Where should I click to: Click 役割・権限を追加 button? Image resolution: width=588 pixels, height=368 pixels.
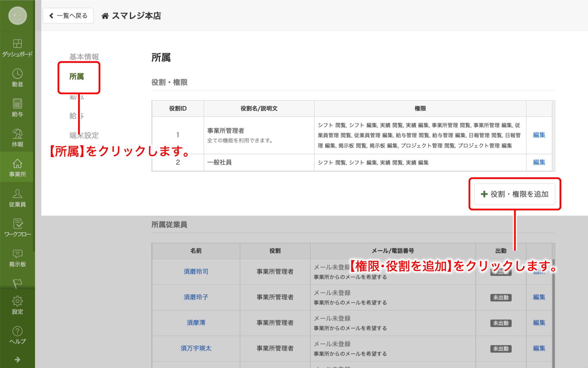point(514,194)
